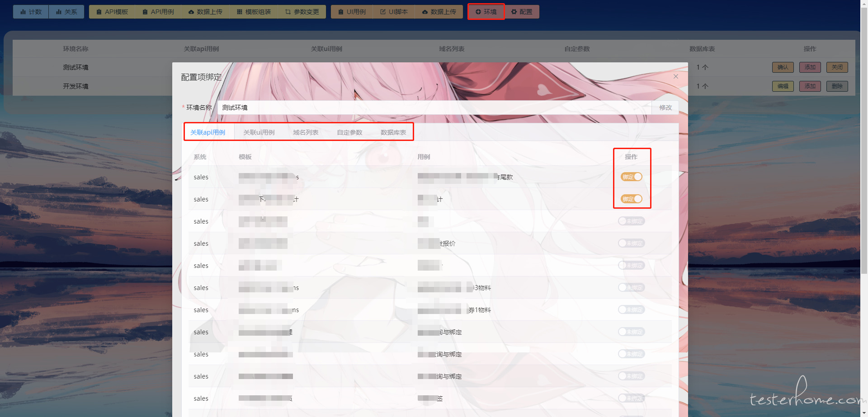
Task: Click 删除 in the 开发环境 row
Action: point(837,86)
